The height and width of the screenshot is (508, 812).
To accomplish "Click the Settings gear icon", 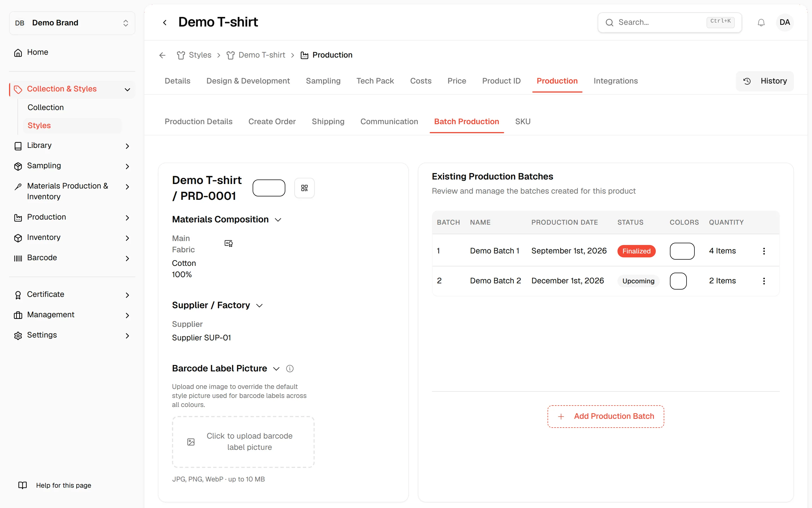I will coord(18,335).
